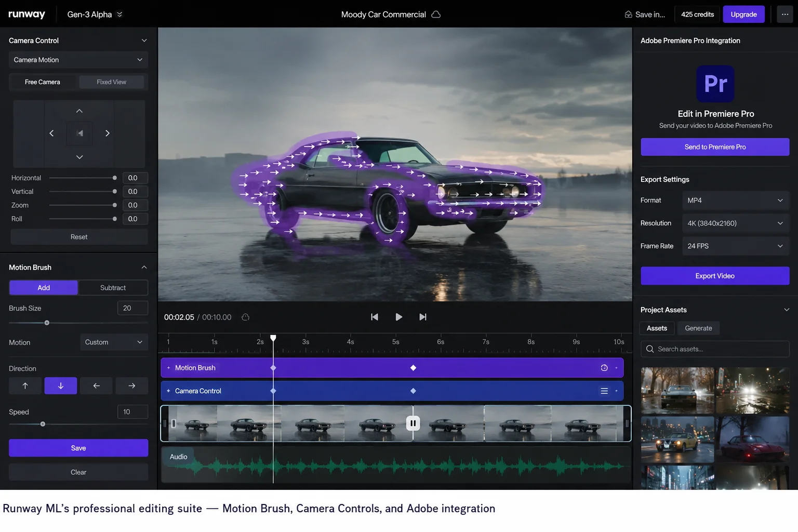Click the Motion Brush track clock icon
Image resolution: width=798 pixels, height=532 pixels.
[604, 368]
